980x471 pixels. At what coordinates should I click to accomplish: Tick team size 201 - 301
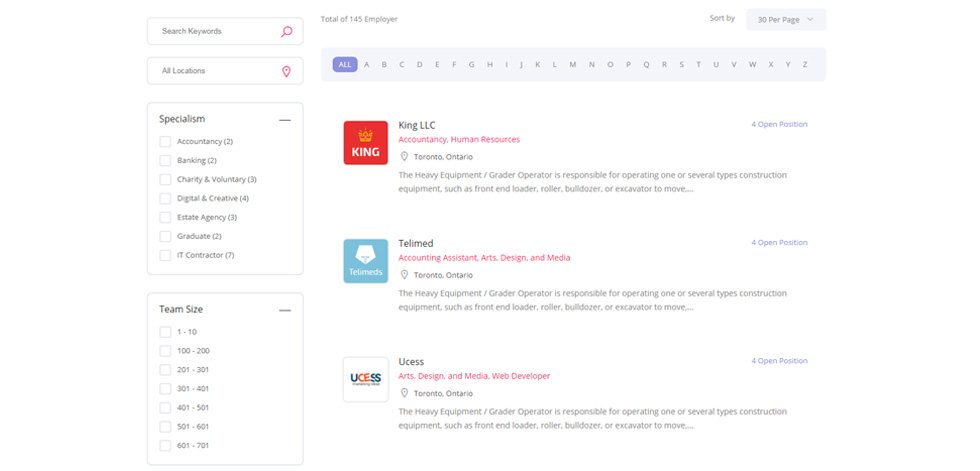click(165, 370)
